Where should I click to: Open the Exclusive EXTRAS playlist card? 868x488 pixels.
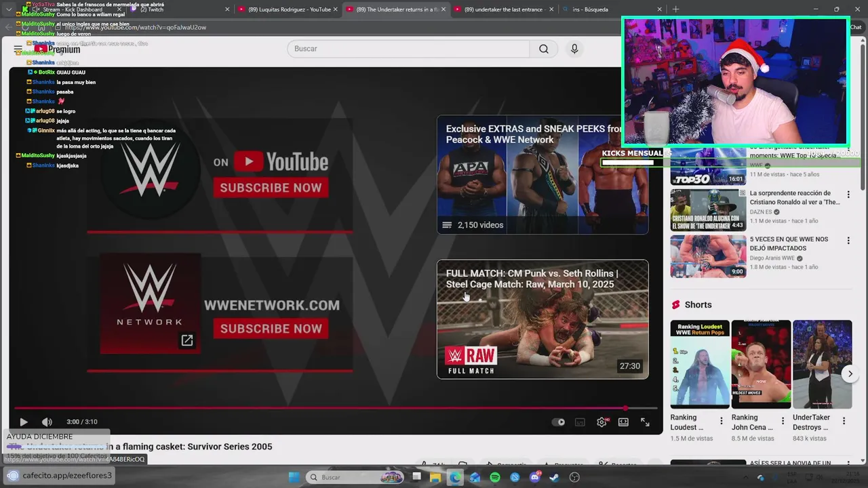point(542,175)
